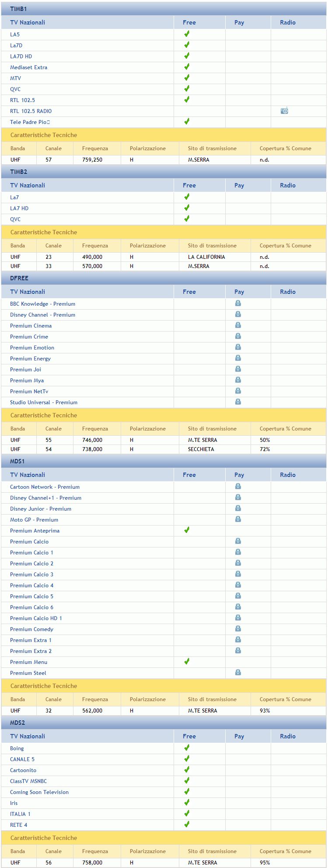Screen dimensions: 328x868
Task: Click the lock icon for Premium Calcio 3
Action: (x=238, y=574)
